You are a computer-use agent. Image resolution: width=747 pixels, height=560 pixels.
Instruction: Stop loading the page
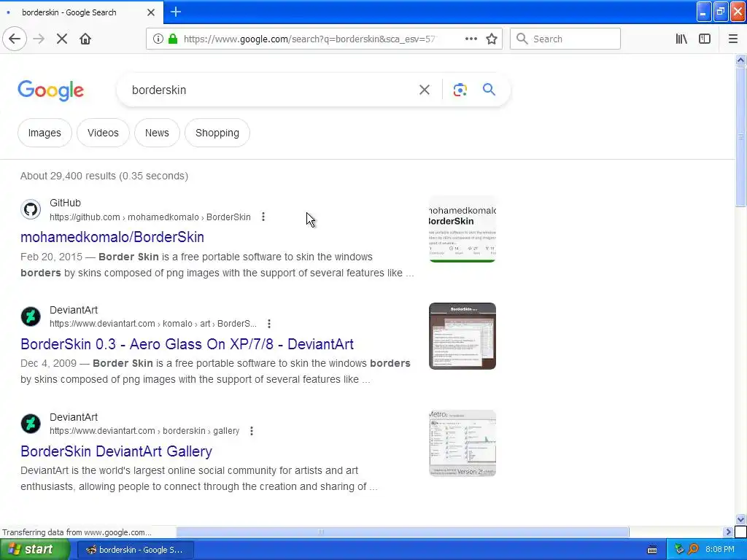pos(62,39)
